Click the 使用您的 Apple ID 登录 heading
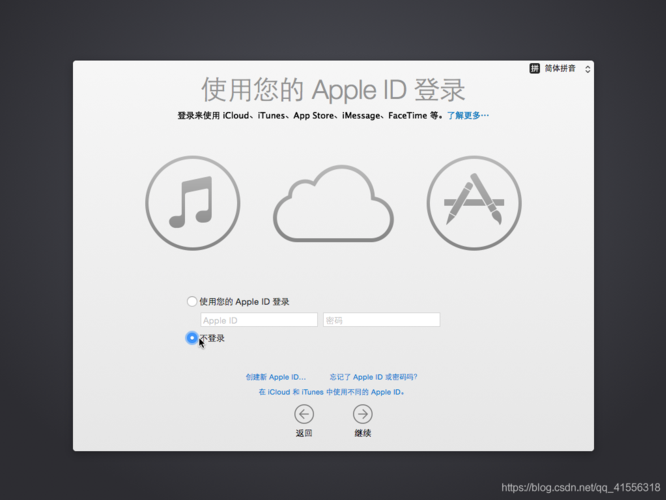 coord(333,90)
